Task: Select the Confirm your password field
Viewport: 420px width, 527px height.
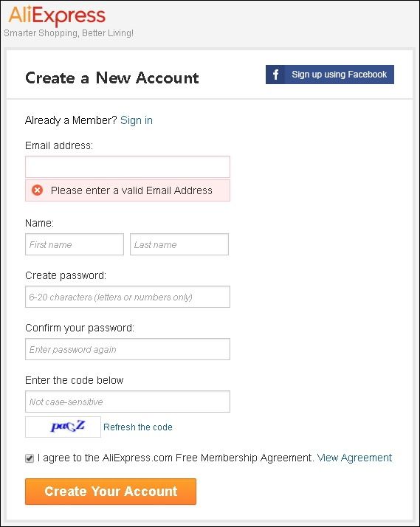Action: 128,349
